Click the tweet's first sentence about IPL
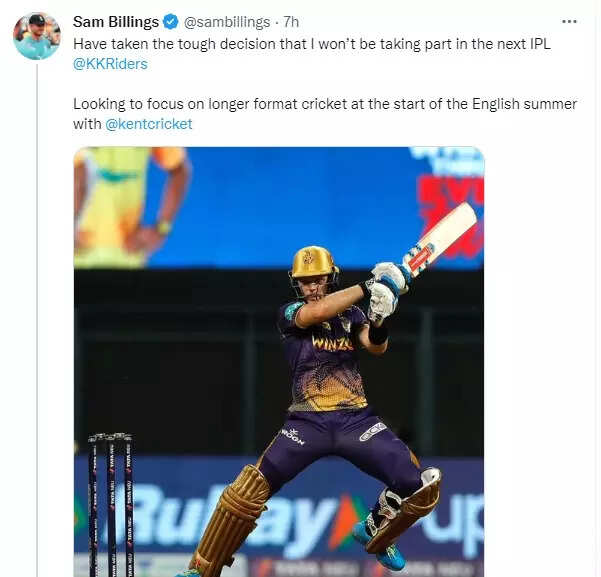601x577 pixels. (310, 43)
